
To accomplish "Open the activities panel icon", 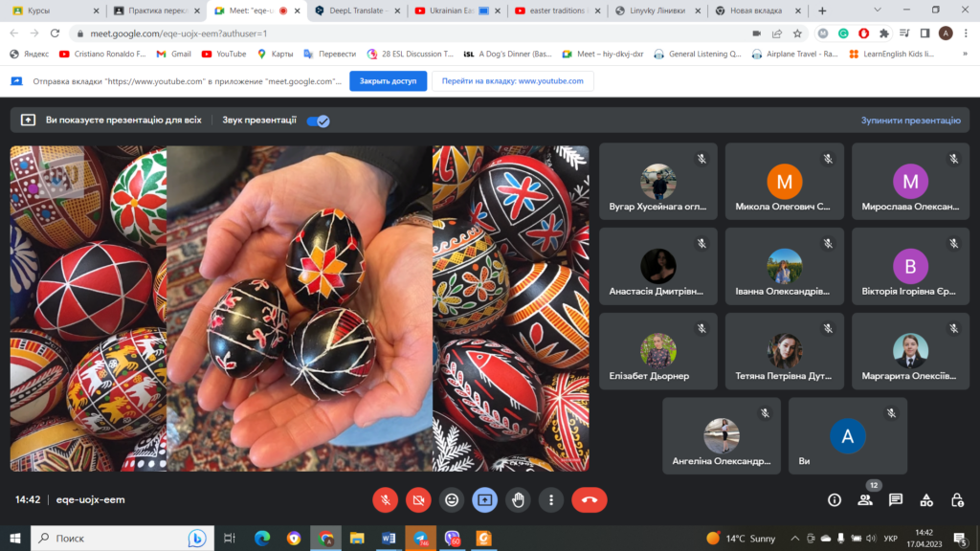I will click(926, 499).
